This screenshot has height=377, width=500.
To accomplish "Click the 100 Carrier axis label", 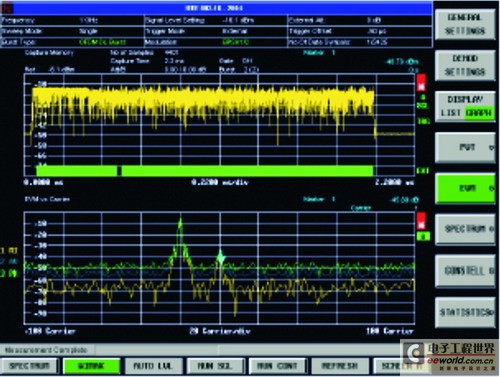I will tap(390, 331).
